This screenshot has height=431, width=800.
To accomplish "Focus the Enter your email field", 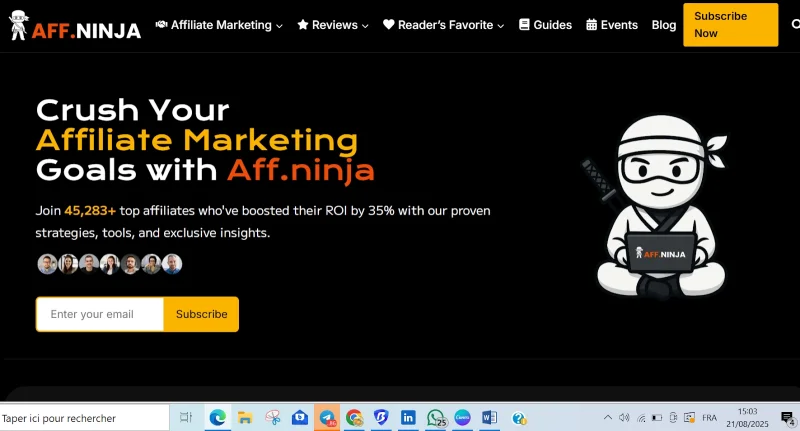I will click(x=100, y=314).
